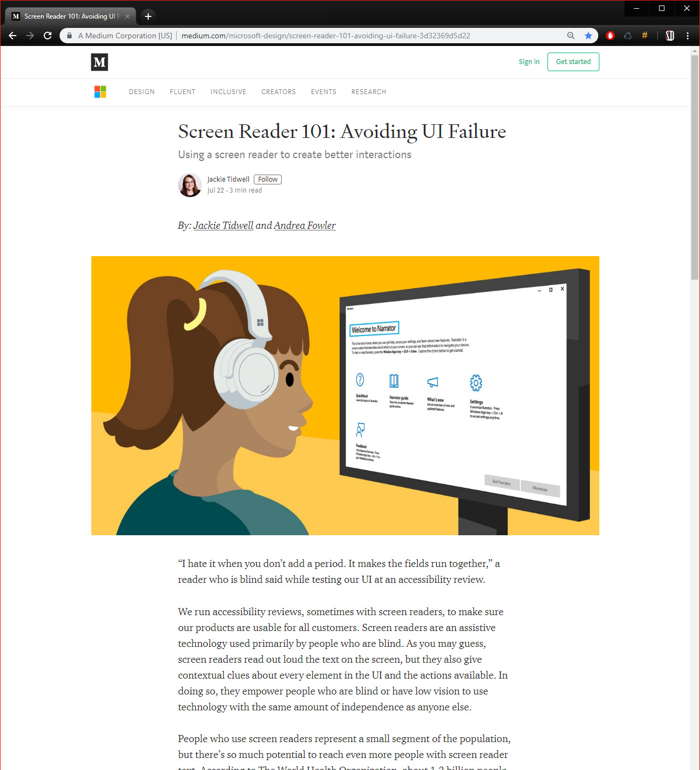Click the browser forward arrow
The image size is (700, 770).
pyautogui.click(x=30, y=36)
